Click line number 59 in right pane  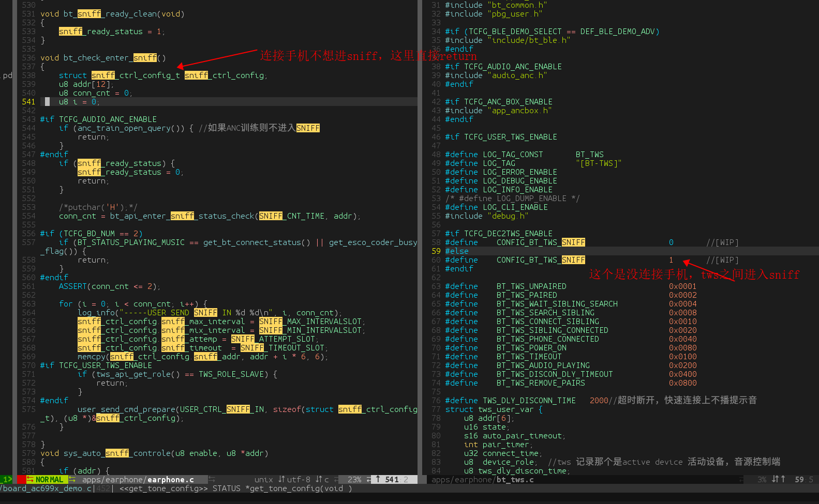click(436, 251)
